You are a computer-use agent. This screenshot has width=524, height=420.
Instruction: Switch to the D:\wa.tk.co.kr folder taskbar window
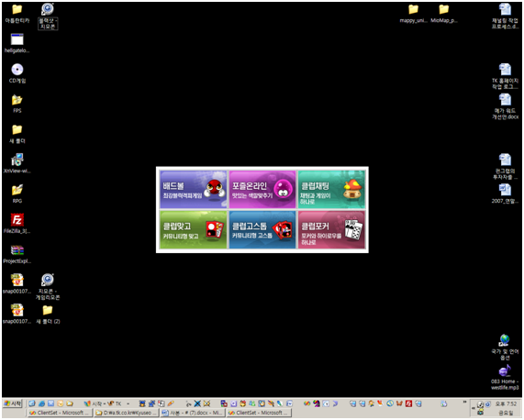(x=127, y=413)
